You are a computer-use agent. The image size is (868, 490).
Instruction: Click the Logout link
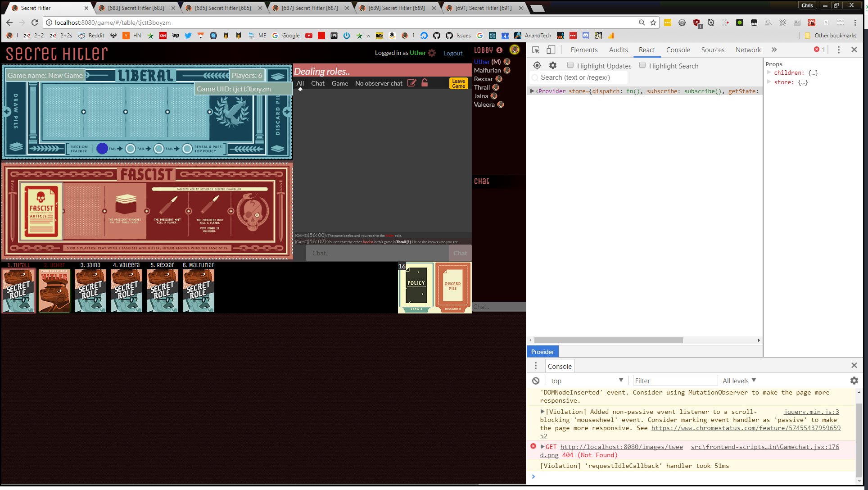tap(452, 53)
